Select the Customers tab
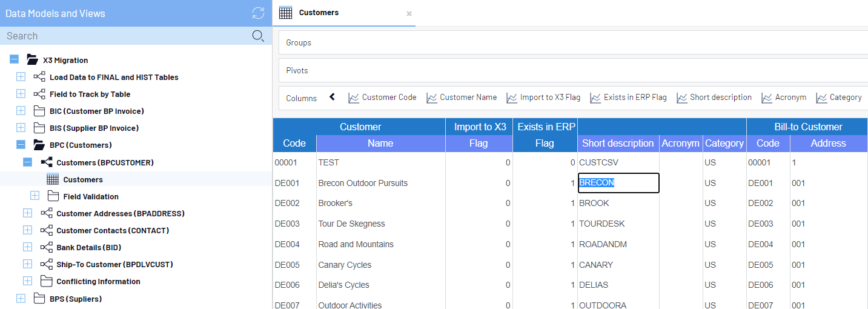Screen dimensions: 868x309 319,13
